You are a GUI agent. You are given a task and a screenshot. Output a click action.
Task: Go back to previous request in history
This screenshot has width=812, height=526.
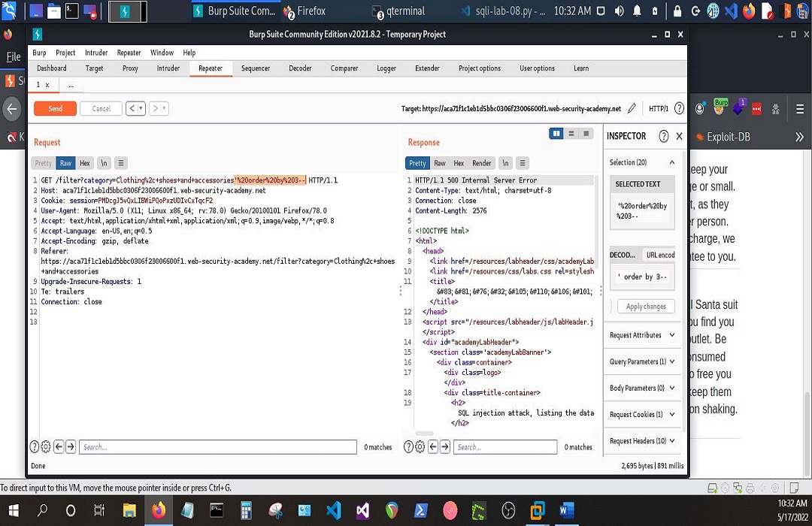click(x=132, y=109)
